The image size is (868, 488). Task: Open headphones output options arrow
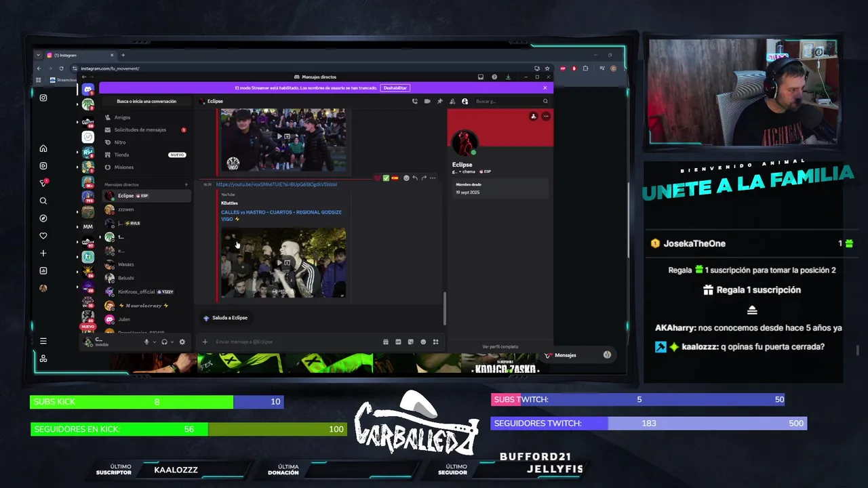[x=172, y=342]
